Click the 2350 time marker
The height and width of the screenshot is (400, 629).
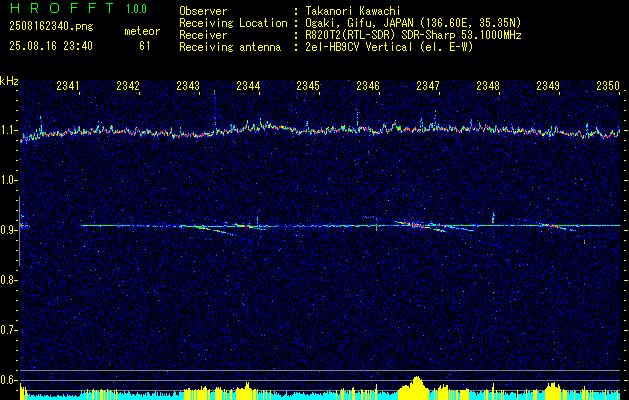tap(608, 85)
